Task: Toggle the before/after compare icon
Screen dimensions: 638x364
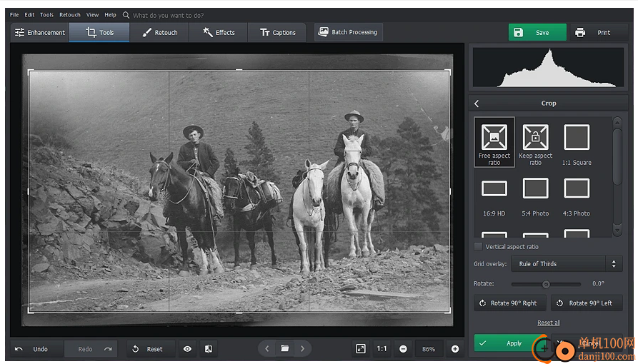Action: tap(209, 349)
